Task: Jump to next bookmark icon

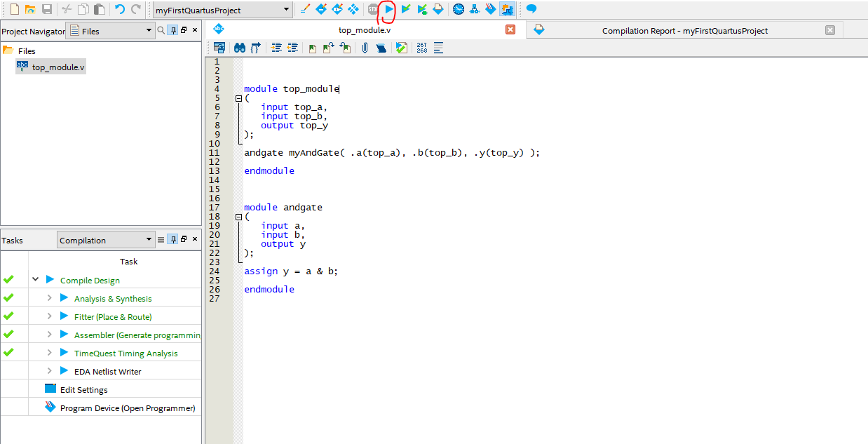Action: click(329, 48)
